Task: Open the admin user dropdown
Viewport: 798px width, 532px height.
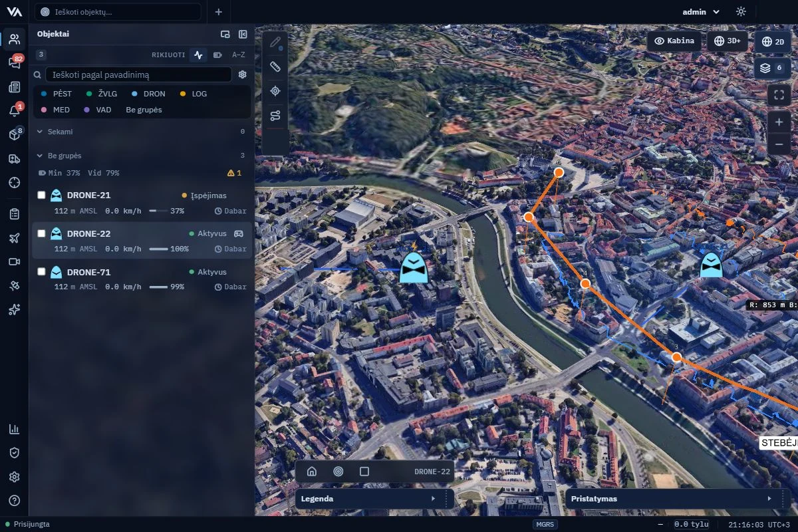Action: coord(701,12)
